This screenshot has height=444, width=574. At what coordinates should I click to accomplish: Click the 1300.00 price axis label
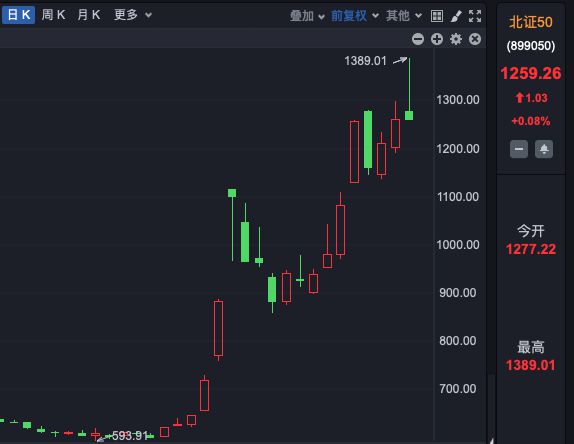pos(458,100)
